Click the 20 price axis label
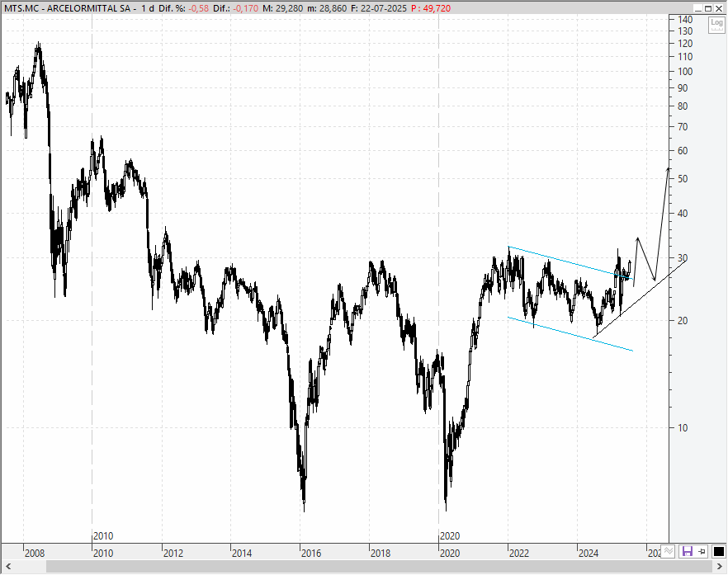 pos(683,321)
